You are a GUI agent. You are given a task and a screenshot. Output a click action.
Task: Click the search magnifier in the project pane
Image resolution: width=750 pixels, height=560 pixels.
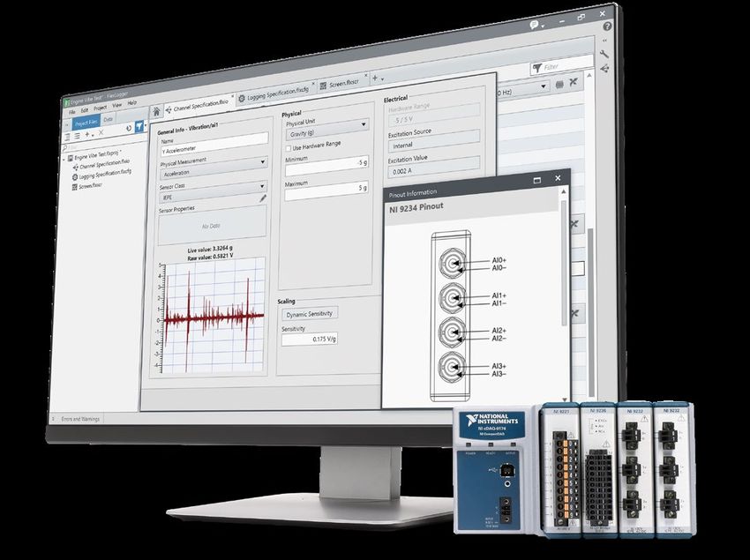pos(65,148)
